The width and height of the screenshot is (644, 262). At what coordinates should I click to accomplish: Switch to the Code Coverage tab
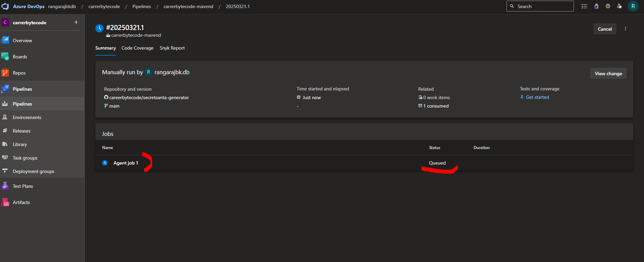click(137, 48)
